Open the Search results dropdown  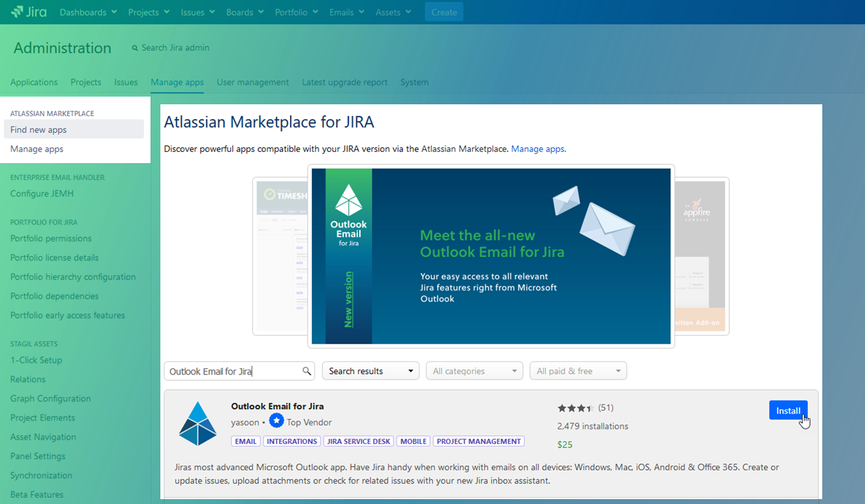[x=371, y=371]
